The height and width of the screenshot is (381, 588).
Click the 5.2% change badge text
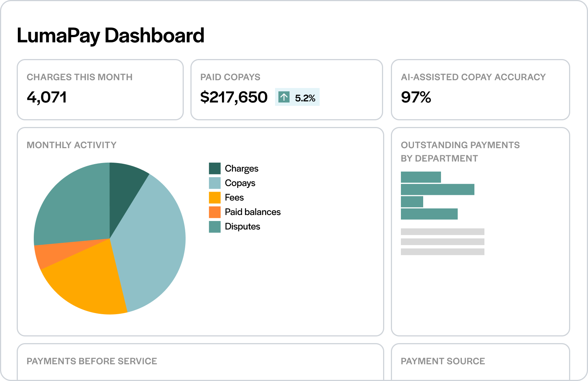click(305, 98)
